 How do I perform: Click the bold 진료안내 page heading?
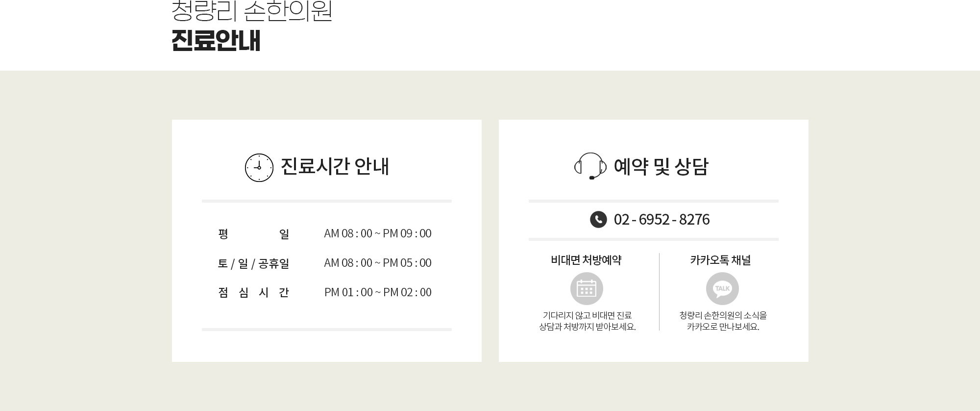click(216, 40)
